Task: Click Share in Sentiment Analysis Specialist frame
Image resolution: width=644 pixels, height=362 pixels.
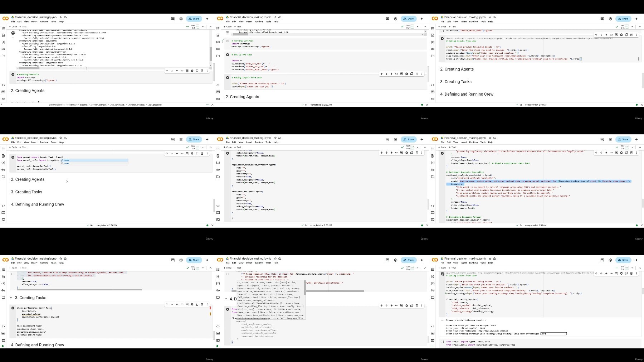Action: (x=624, y=139)
